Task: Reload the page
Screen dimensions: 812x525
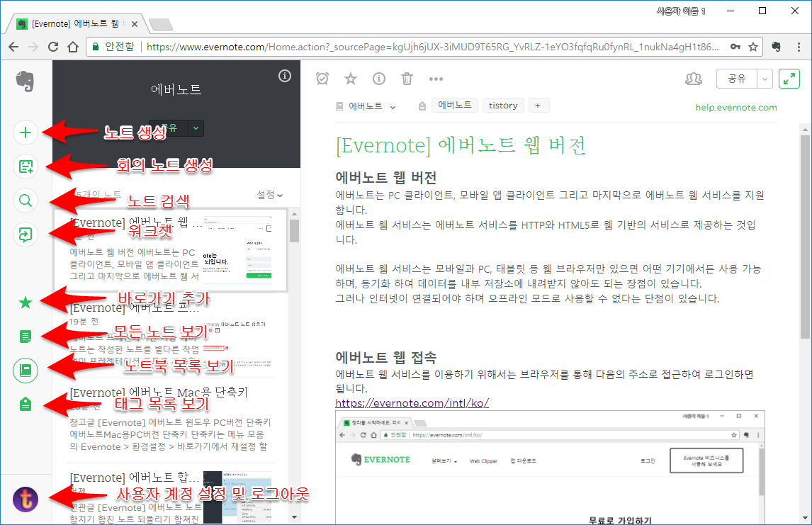Action: [53, 47]
